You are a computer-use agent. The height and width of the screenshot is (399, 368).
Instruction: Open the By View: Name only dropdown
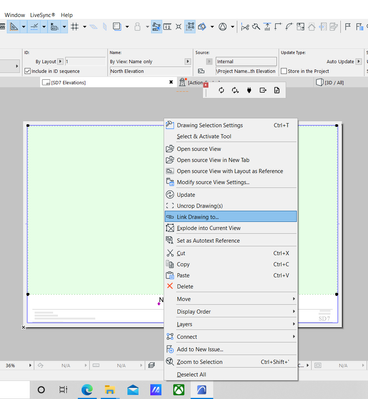188,61
